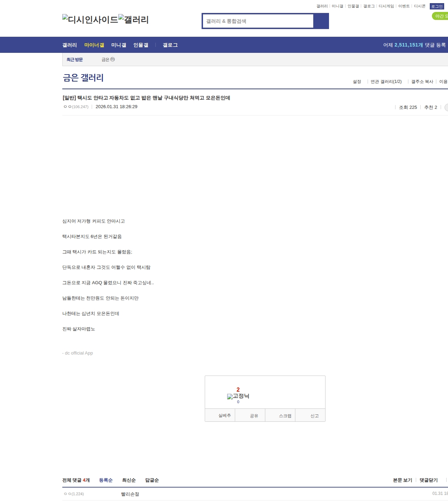Click the 고정닉 recommend icon in the vote box
Screen dimensions: 448x504
tap(238, 396)
